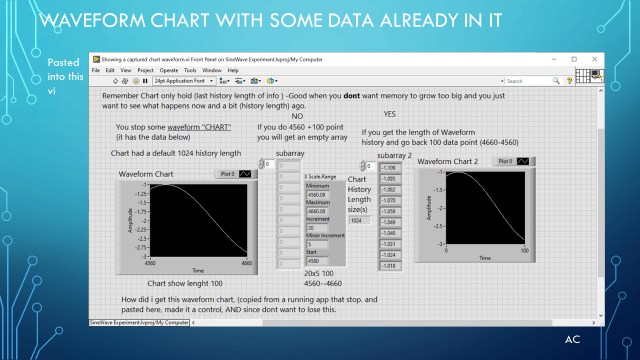The image size is (640, 360).
Task: Click the Run Continuously button
Action: [125, 81]
